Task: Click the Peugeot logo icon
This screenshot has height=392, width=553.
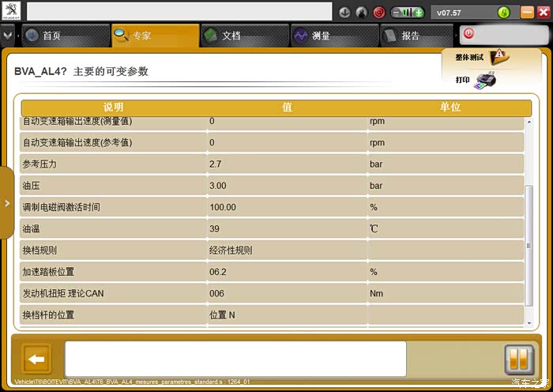Action: [10, 11]
